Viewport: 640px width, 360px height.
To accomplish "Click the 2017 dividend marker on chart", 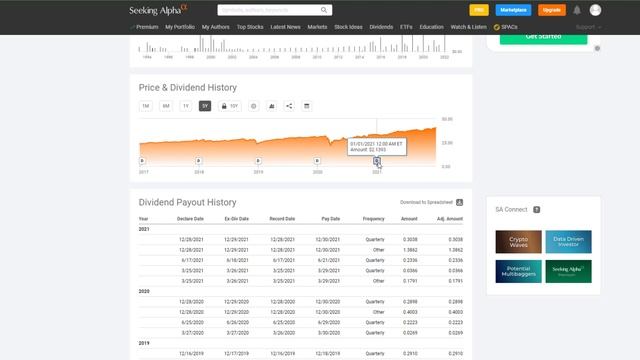I will pos(142,161).
